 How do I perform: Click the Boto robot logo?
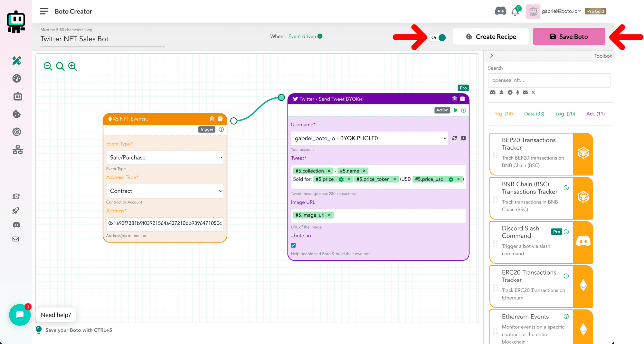pyautogui.click(x=16, y=22)
